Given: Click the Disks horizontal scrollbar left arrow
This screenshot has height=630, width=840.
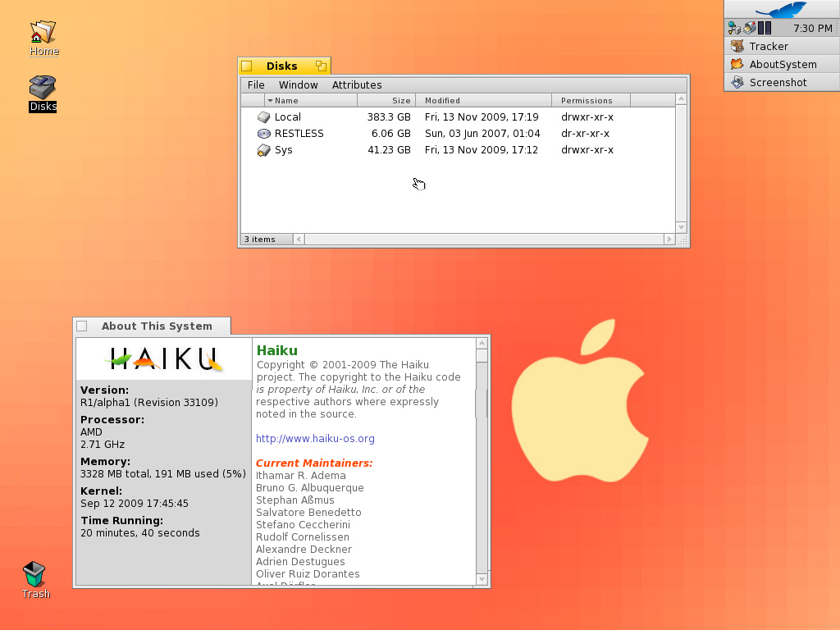Looking at the screenshot, I should click(299, 240).
